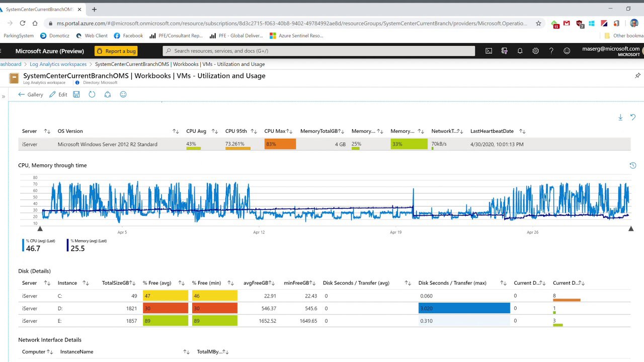Image resolution: width=644 pixels, height=362 pixels.
Task: Pin this workbook using the pin icon
Action: click(x=637, y=76)
